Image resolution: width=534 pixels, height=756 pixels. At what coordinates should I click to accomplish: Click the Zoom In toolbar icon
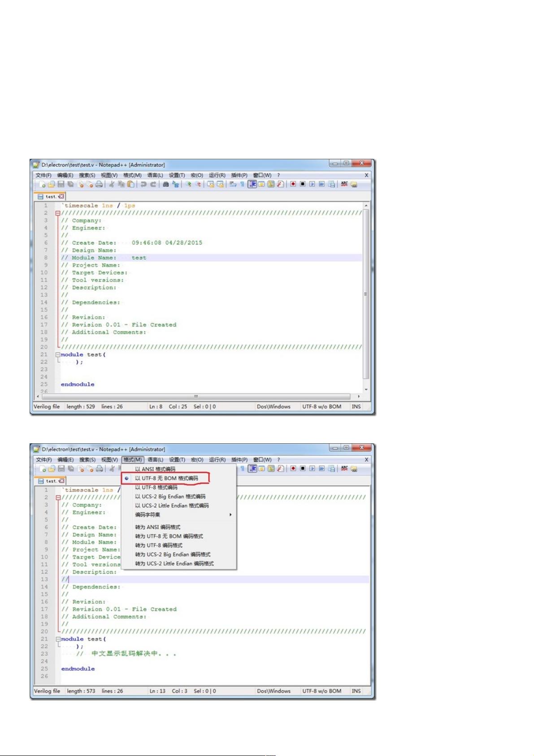(189, 184)
